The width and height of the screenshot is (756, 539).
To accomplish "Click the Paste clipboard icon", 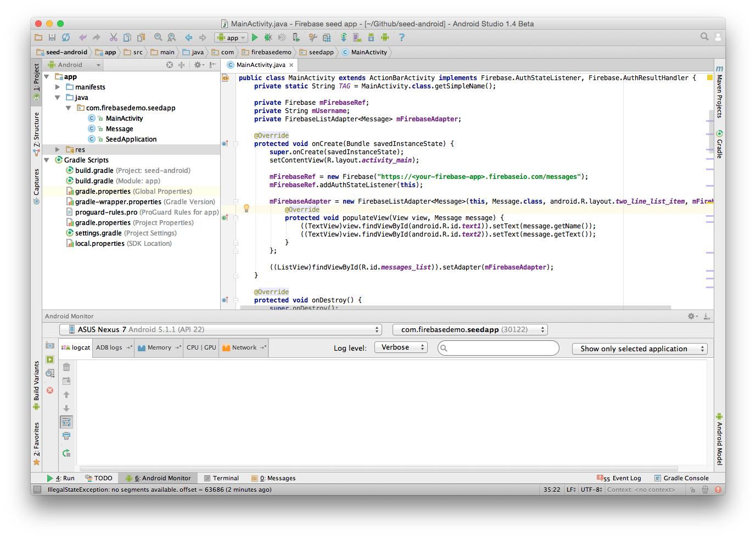I will (x=141, y=37).
